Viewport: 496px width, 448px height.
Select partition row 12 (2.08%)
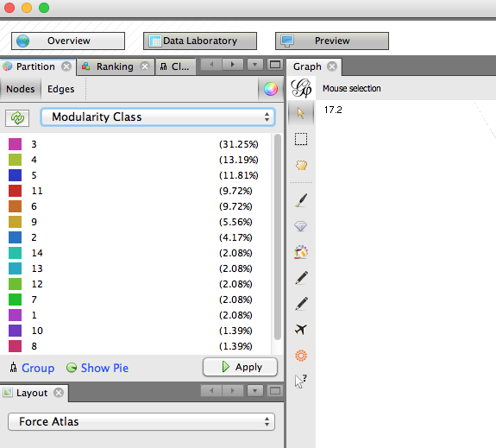tap(135, 284)
